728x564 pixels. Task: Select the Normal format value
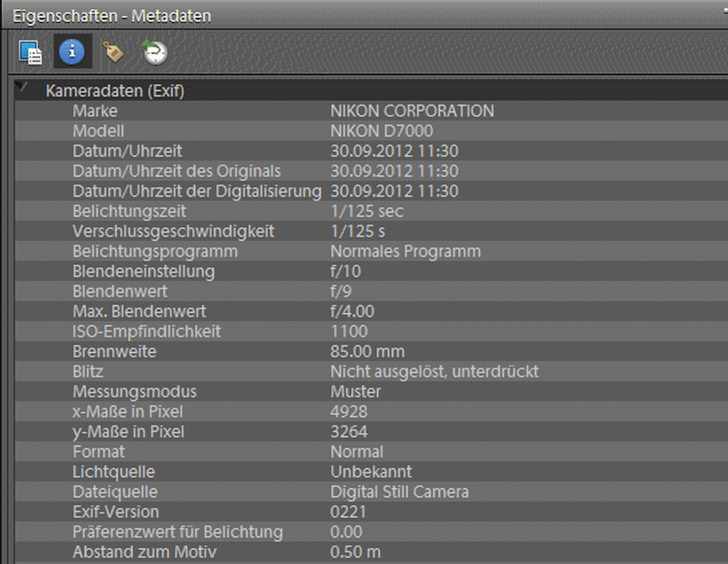[x=356, y=452]
